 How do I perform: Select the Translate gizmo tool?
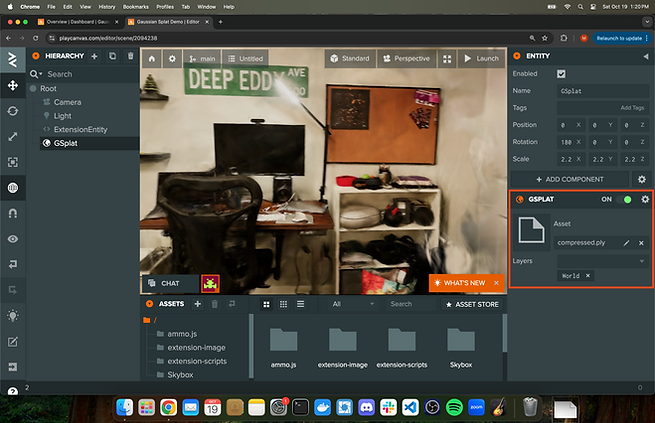point(12,83)
